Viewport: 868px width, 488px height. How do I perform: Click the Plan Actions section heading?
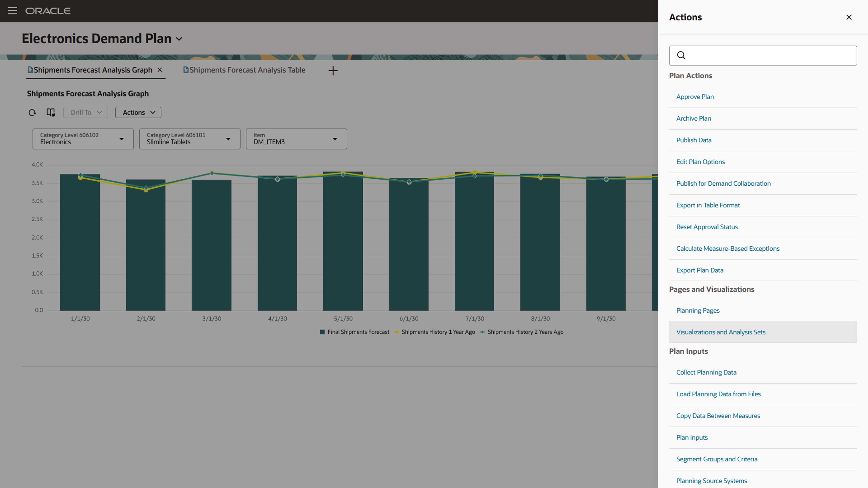[x=690, y=76]
